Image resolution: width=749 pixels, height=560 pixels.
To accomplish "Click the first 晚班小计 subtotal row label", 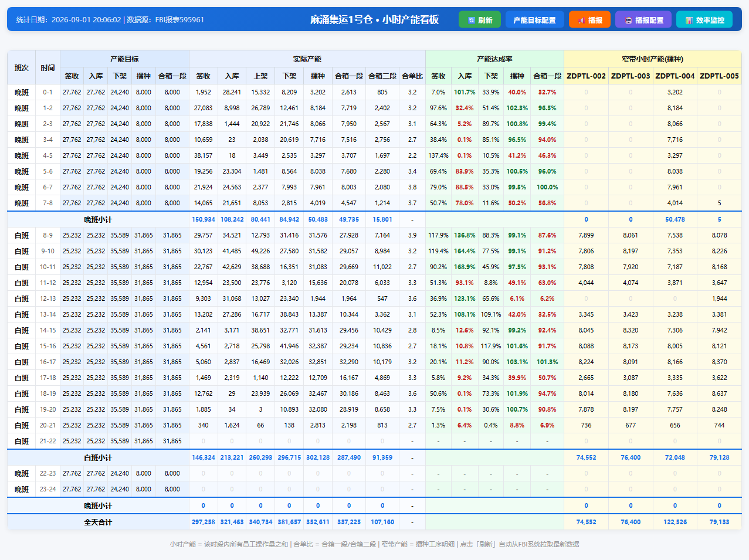I will click(x=98, y=219).
